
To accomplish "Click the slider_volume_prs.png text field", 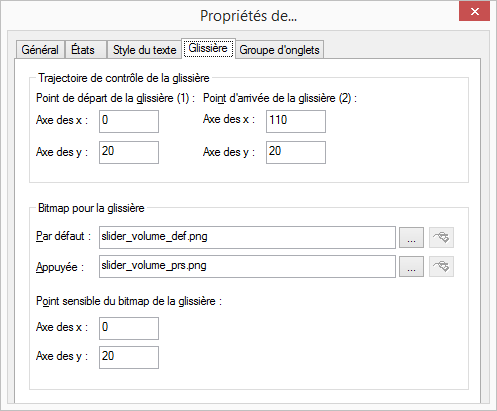I will 247,266.
